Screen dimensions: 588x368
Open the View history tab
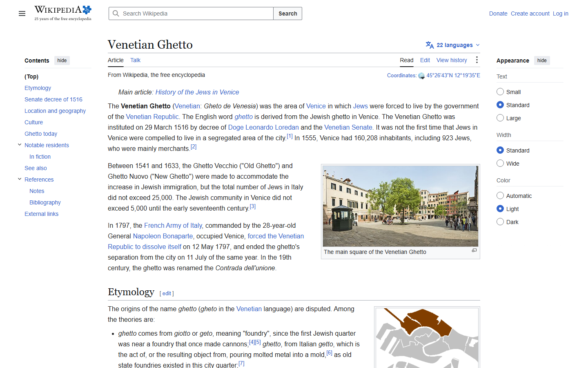point(452,60)
